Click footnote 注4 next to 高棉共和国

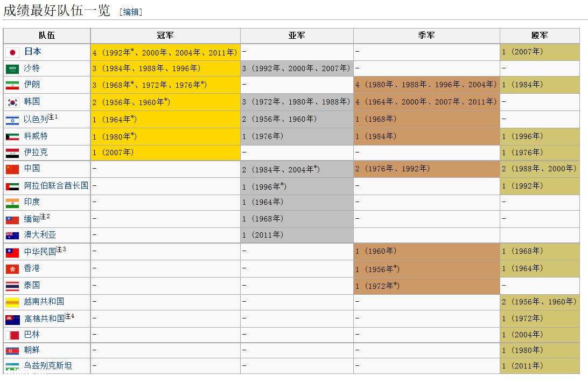click(x=69, y=316)
